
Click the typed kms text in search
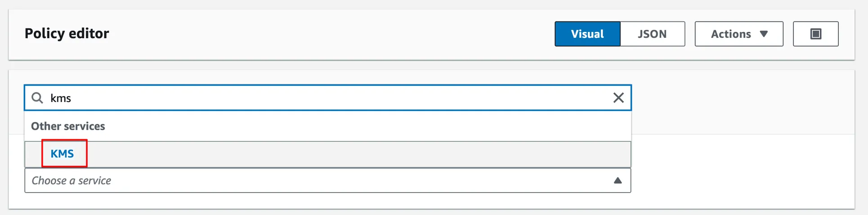point(61,98)
